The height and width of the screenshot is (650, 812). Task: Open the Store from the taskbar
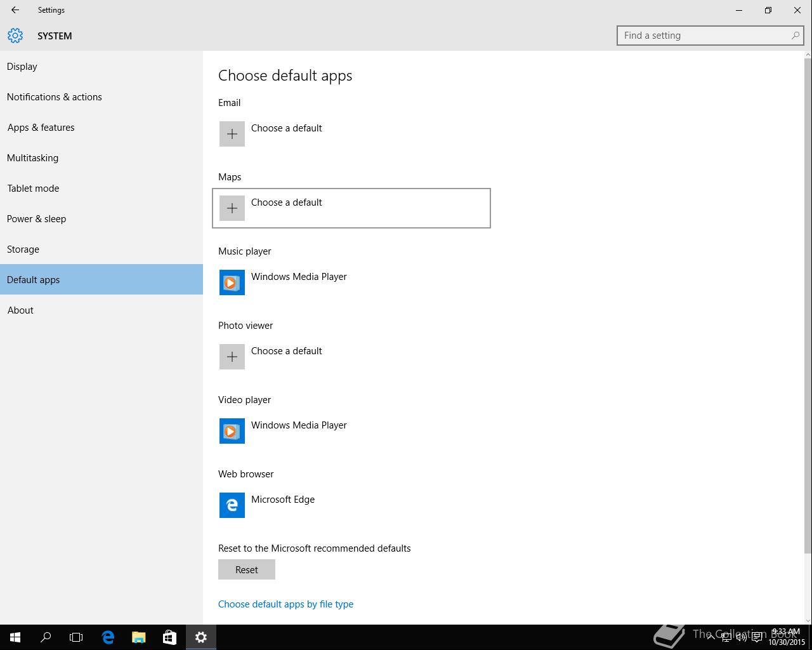(x=169, y=637)
